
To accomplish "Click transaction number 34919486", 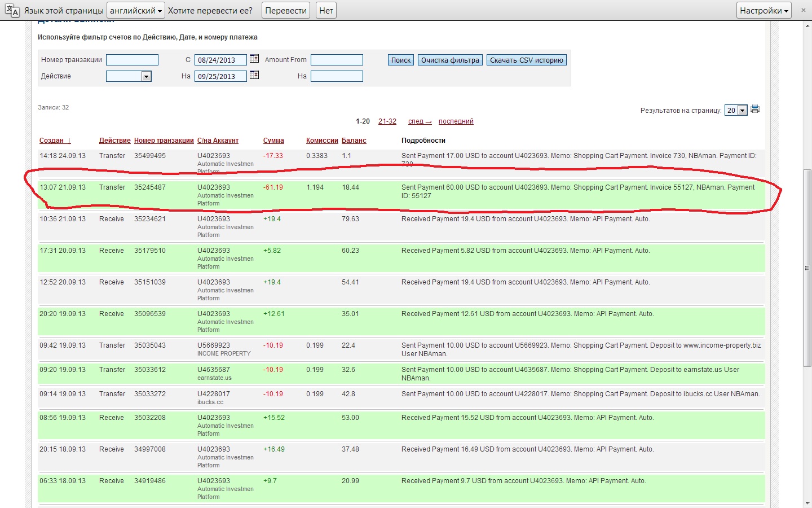I will click(150, 481).
